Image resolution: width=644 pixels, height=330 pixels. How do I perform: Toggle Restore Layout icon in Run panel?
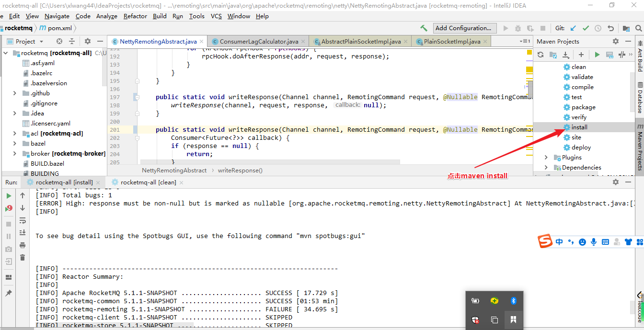(9, 277)
